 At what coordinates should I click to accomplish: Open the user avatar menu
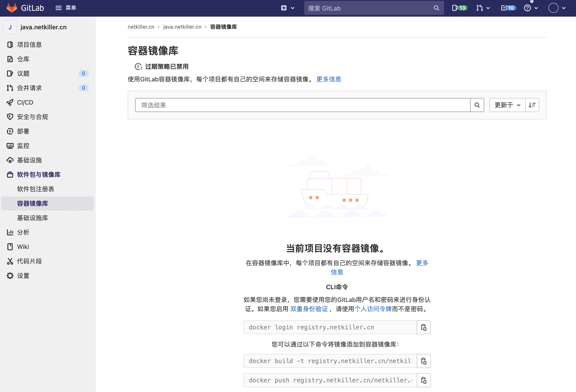(556, 8)
